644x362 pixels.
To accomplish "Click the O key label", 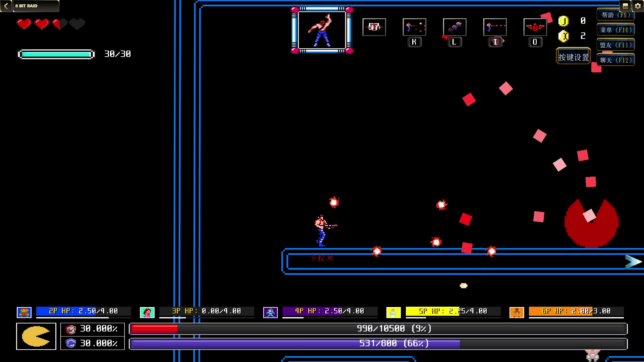I will pos(535,42).
